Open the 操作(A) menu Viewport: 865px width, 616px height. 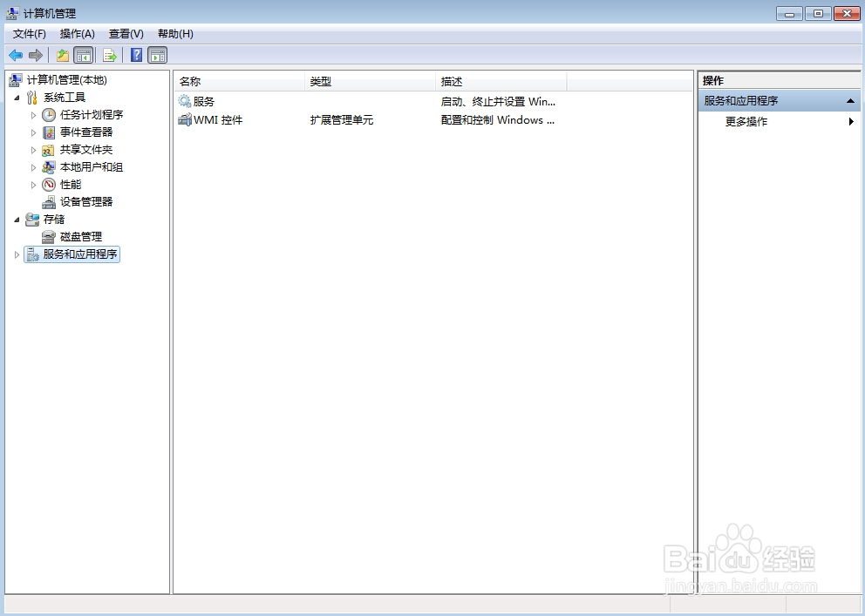[78, 34]
